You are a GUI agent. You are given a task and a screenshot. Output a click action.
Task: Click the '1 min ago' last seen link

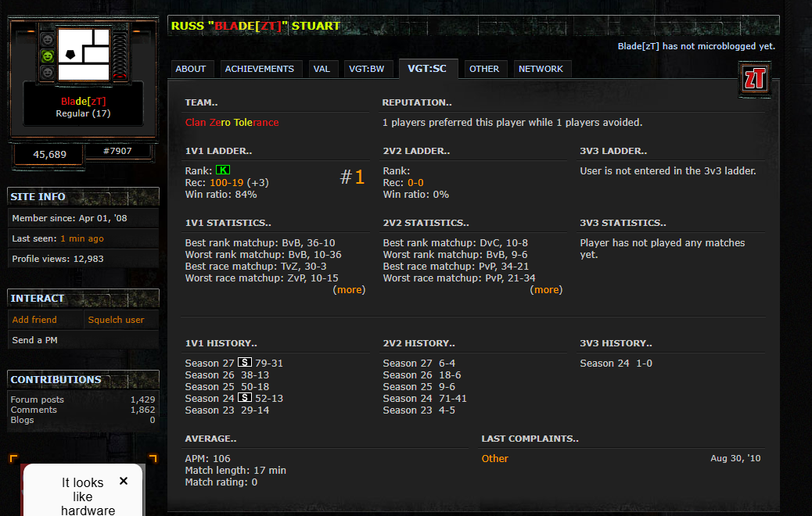pos(82,238)
